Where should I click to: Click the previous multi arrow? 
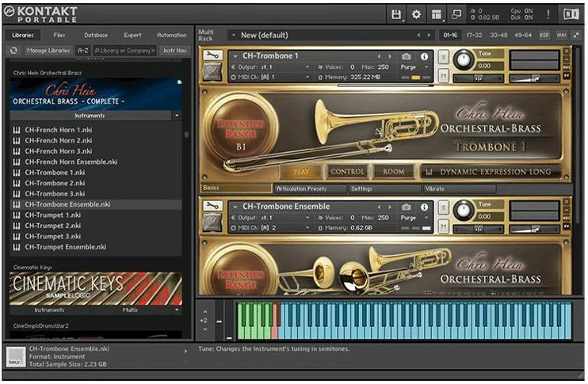tap(419, 35)
